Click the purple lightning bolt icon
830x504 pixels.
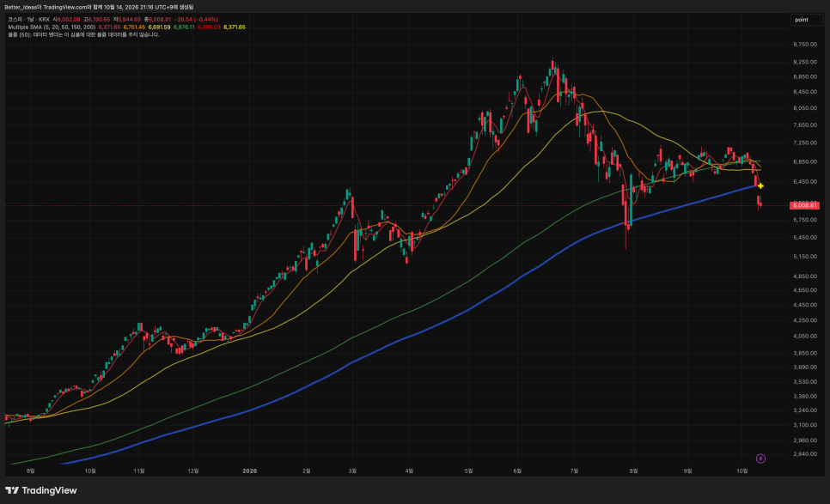coord(760,458)
